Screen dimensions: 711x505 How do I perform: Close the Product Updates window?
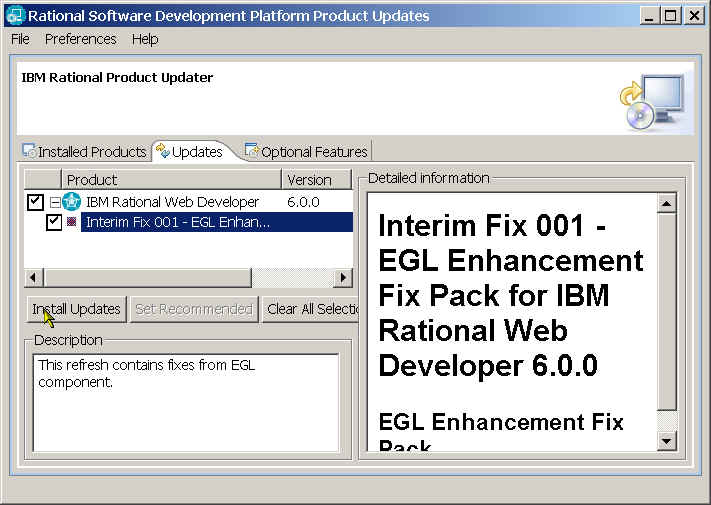[694, 16]
